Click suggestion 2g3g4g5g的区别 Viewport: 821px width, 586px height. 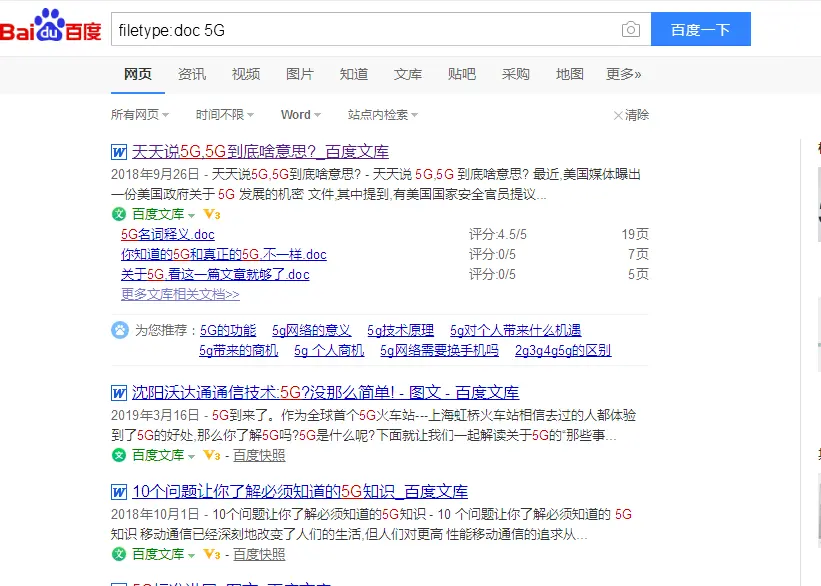coord(563,350)
